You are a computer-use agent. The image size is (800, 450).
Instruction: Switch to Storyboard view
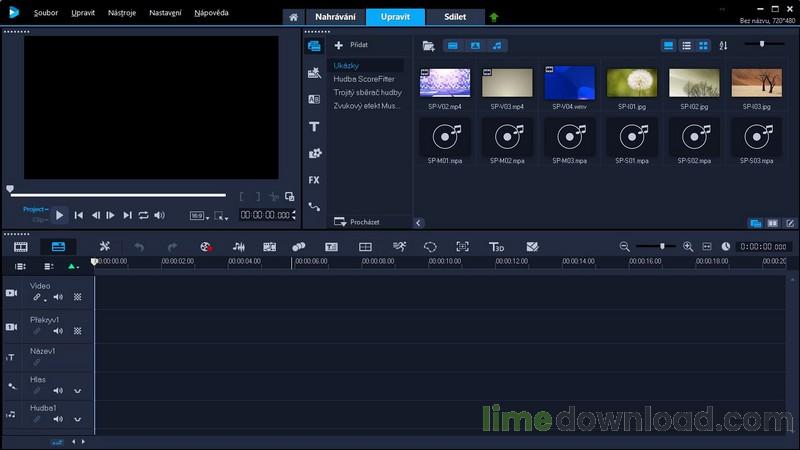(x=21, y=246)
